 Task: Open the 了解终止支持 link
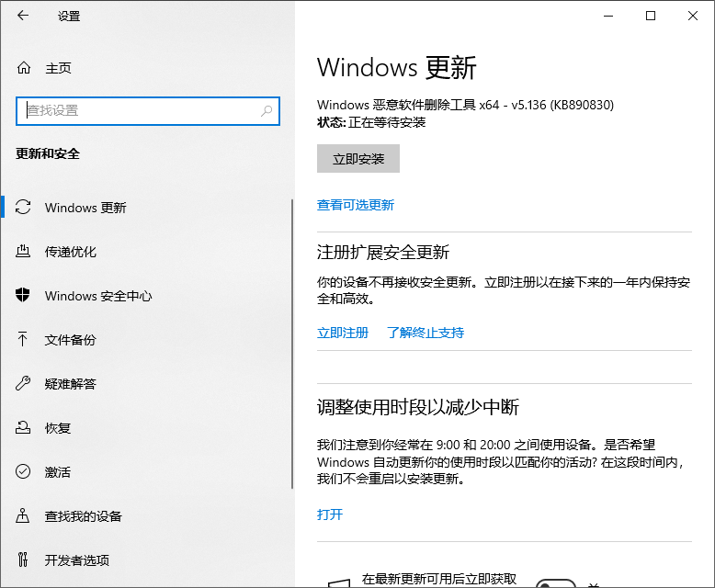point(426,333)
